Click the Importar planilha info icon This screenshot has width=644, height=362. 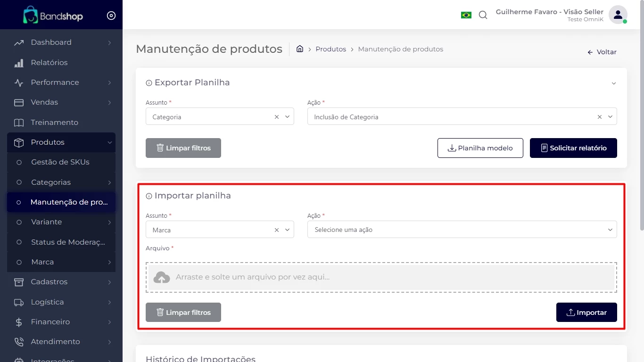(x=149, y=196)
